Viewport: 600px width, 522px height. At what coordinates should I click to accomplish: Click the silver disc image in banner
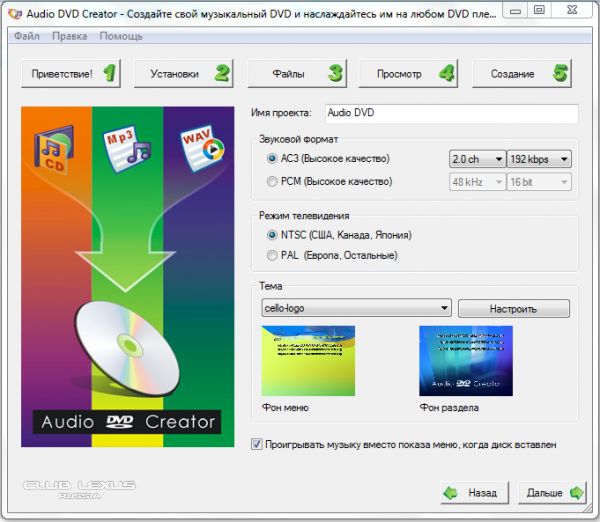point(127,348)
